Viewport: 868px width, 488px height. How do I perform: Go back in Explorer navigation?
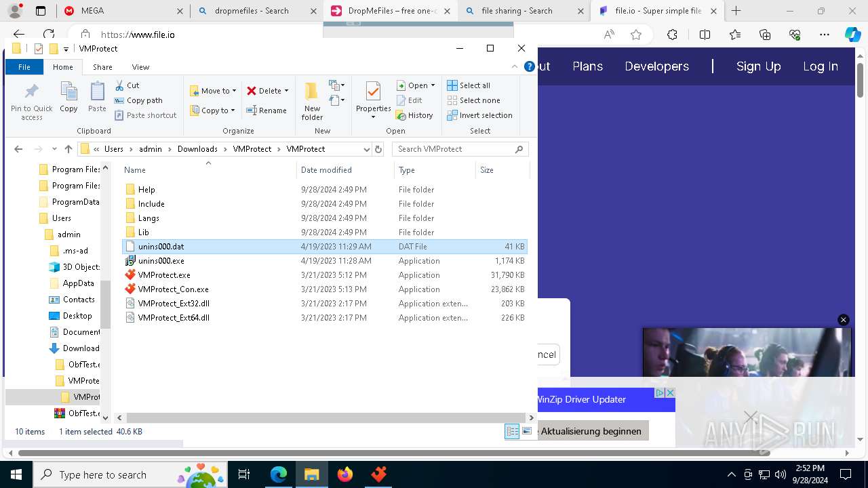point(18,149)
